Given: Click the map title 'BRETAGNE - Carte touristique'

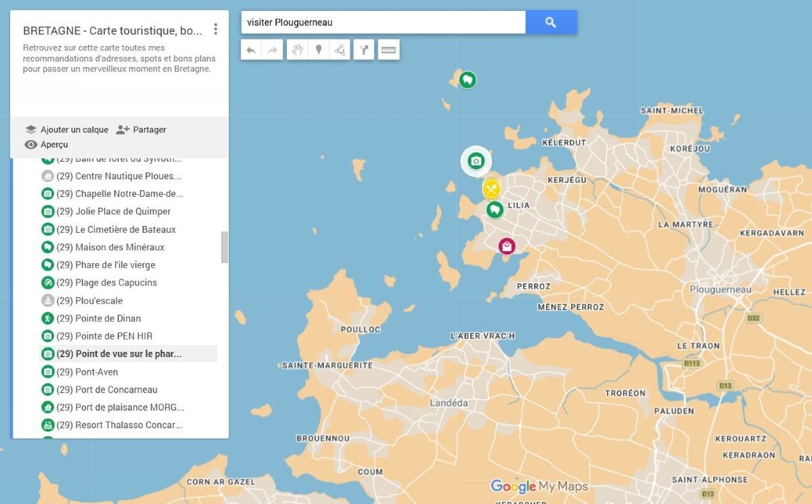Looking at the screenshot, I should [112, 30].
